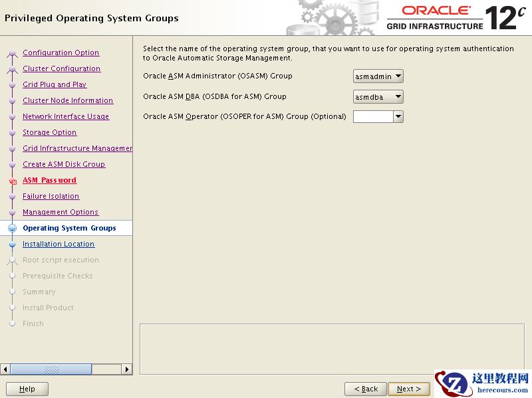Click the ASM Password error step icon
The image size is (532, 398).
[13, 181]
